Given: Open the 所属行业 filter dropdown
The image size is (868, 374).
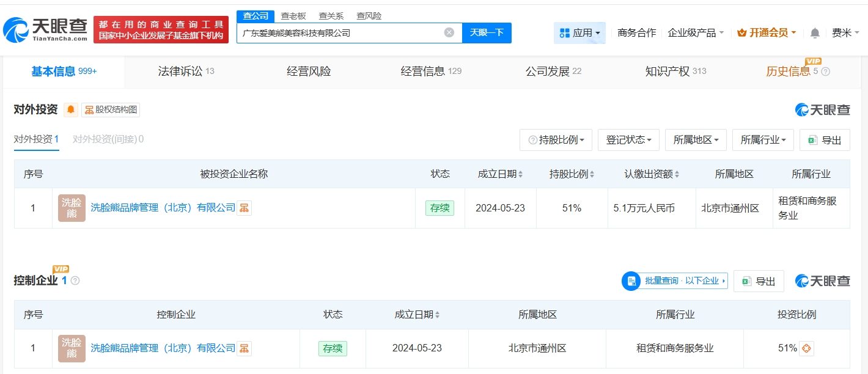Looking at the screenshot, I should tap(762, 139).
